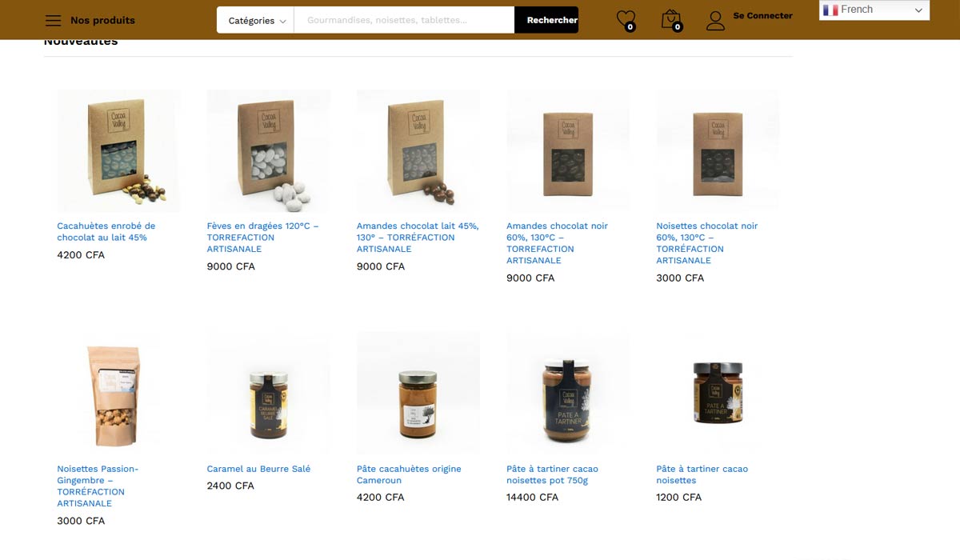Open Pâte à tartiner pot 750g image

coord(568,394)
